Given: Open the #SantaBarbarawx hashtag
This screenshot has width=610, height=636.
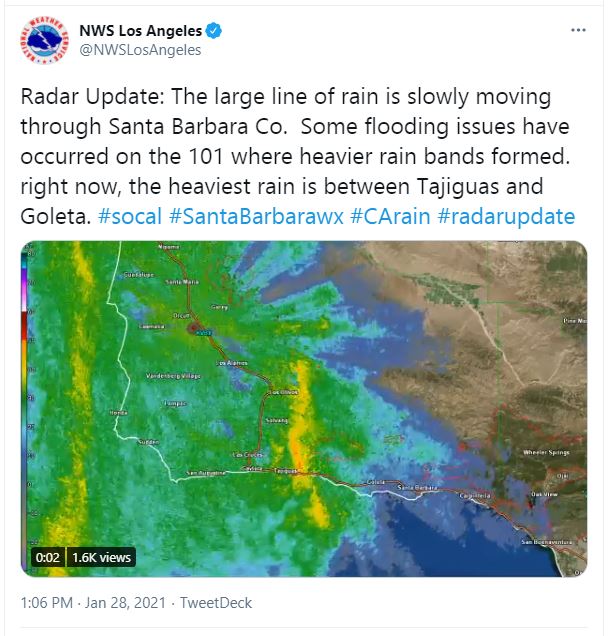Looking at the screenshot, I should coord(256,216).
